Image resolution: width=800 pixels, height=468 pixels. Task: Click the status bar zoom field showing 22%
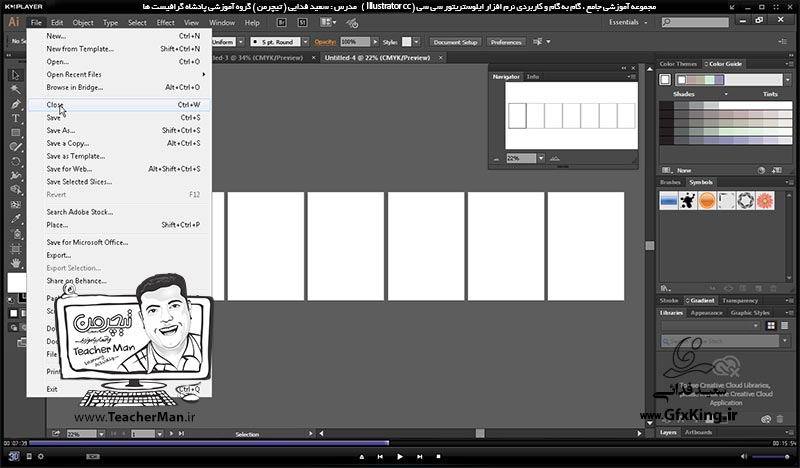[81, 434]
